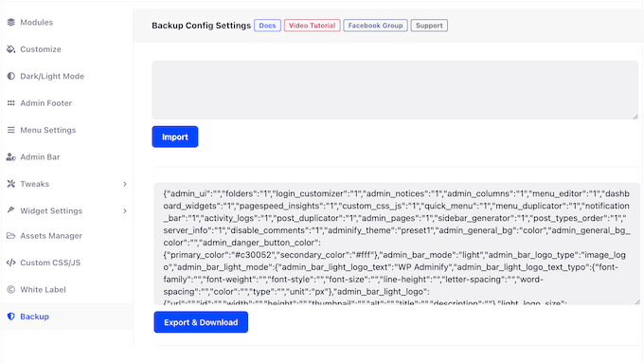Viewport: 644px width, 363px height.
Task: Open the Support link
Action: (x=429, y=26)
